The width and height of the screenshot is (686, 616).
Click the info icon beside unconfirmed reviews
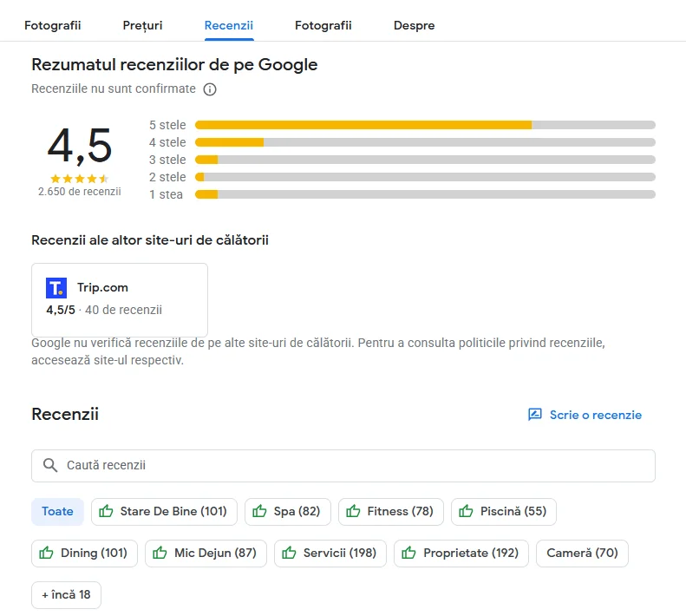click(210, 89)
